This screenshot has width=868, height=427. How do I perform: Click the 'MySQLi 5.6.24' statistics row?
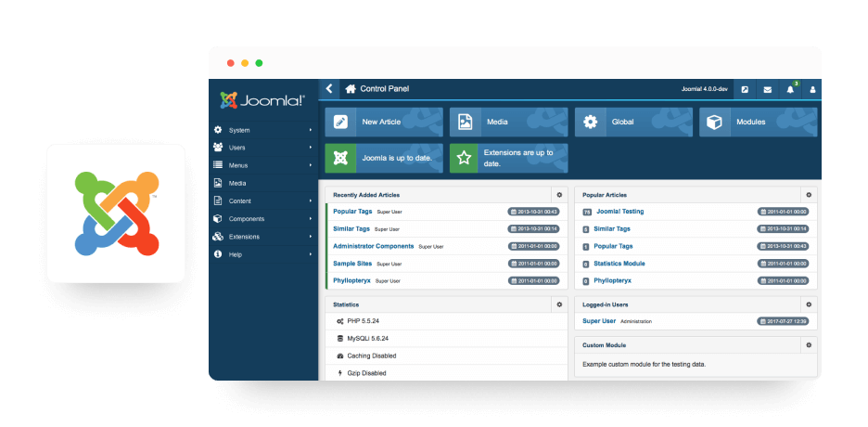(447, 339)
